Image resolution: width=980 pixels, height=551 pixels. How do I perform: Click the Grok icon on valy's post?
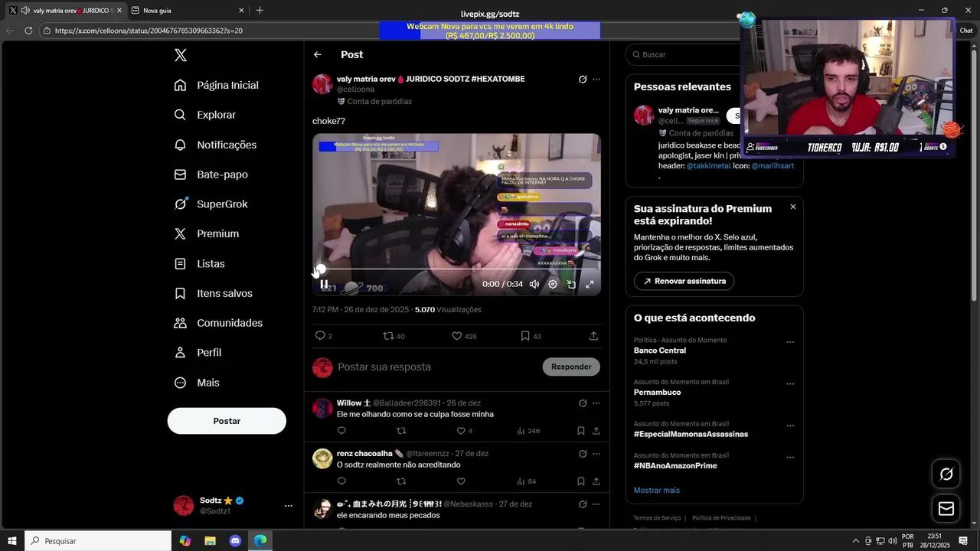pos(583,79)
